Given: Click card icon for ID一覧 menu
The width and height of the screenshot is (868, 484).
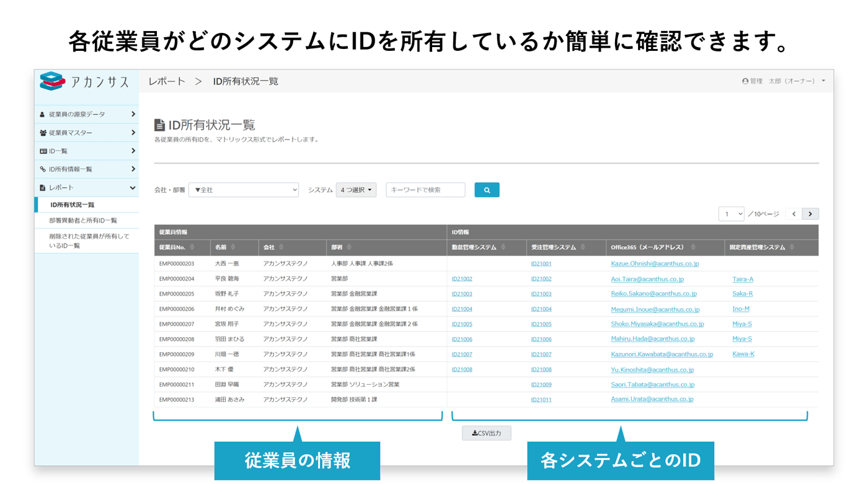Looking at the screenshot, I should pos(43,151).
